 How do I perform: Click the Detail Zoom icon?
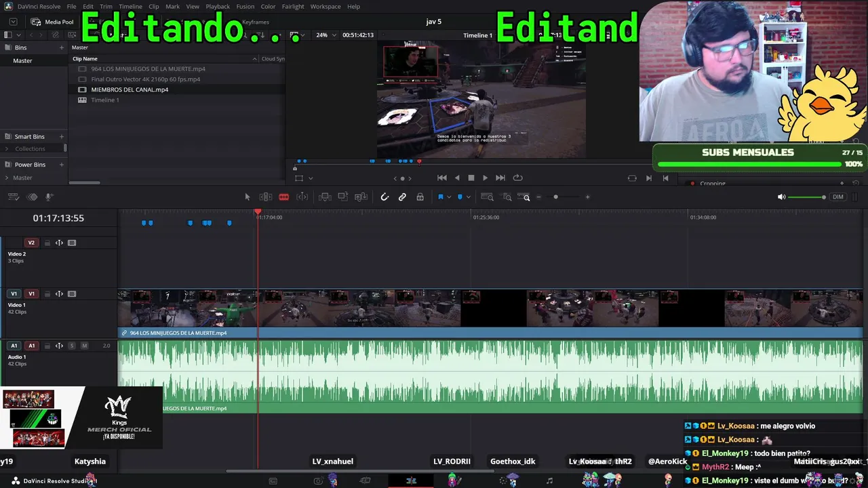coord(507,197)
